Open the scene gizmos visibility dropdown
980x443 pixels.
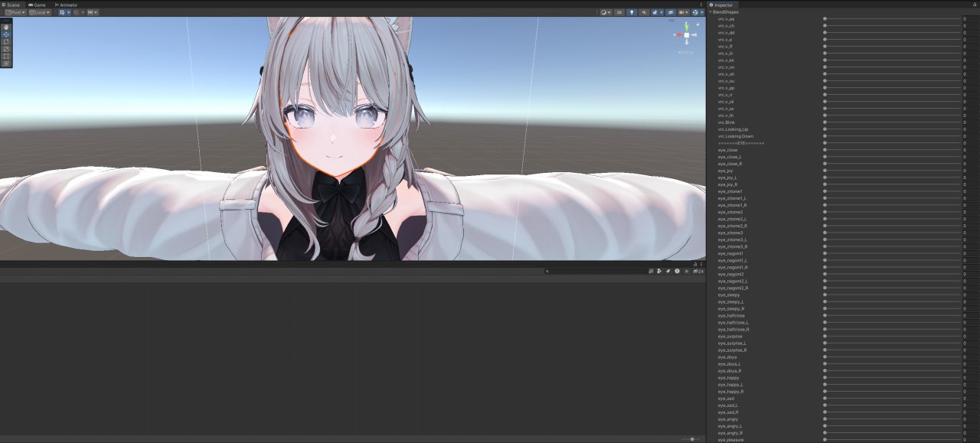697,12
